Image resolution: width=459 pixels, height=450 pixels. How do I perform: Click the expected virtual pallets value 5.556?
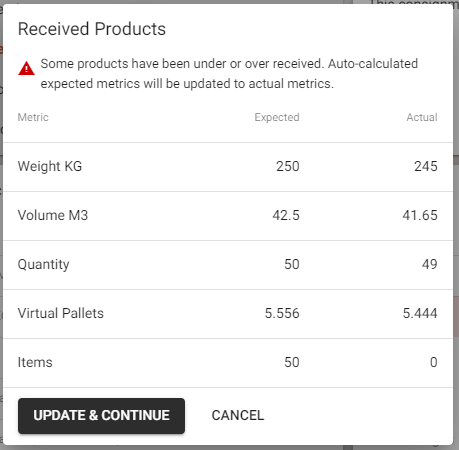tap(282, 313)
